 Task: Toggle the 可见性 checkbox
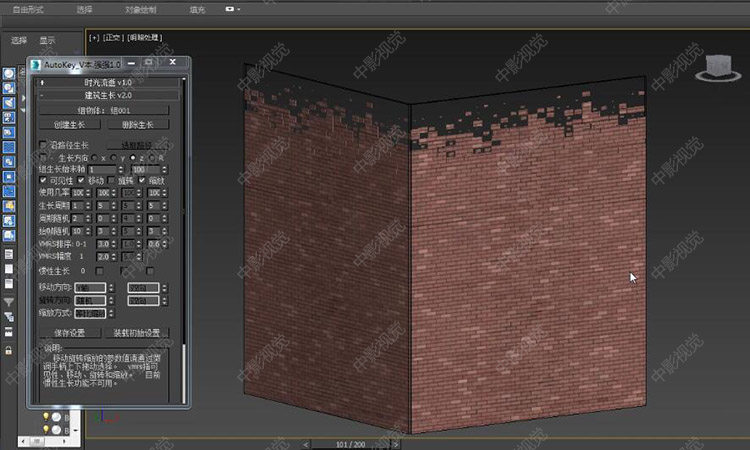(x=43, y=180)
